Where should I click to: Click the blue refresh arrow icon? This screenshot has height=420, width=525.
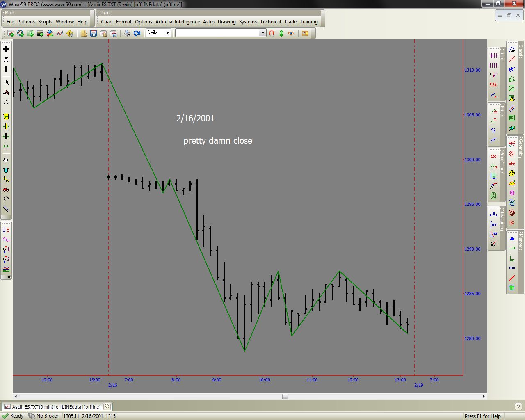coord(137,33)
